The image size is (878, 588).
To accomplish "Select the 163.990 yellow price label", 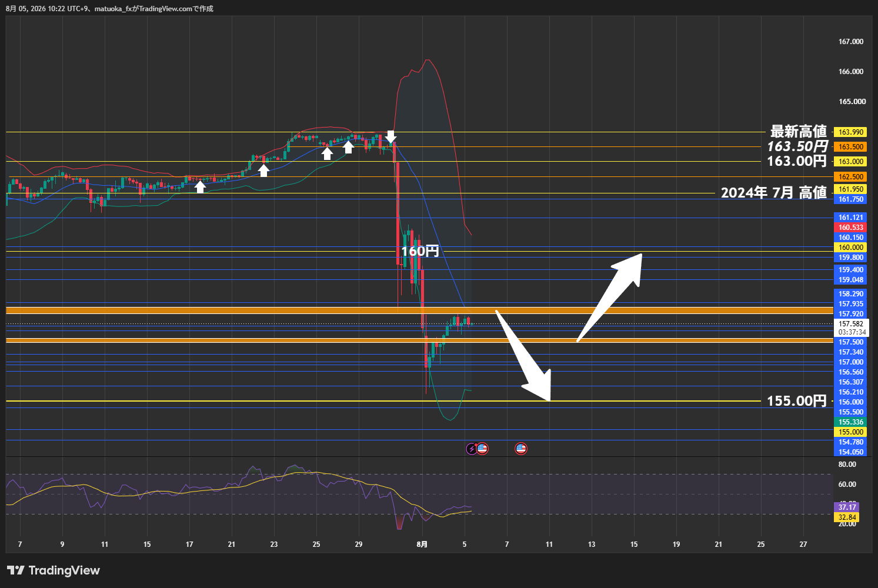I will tap(850, 132).
